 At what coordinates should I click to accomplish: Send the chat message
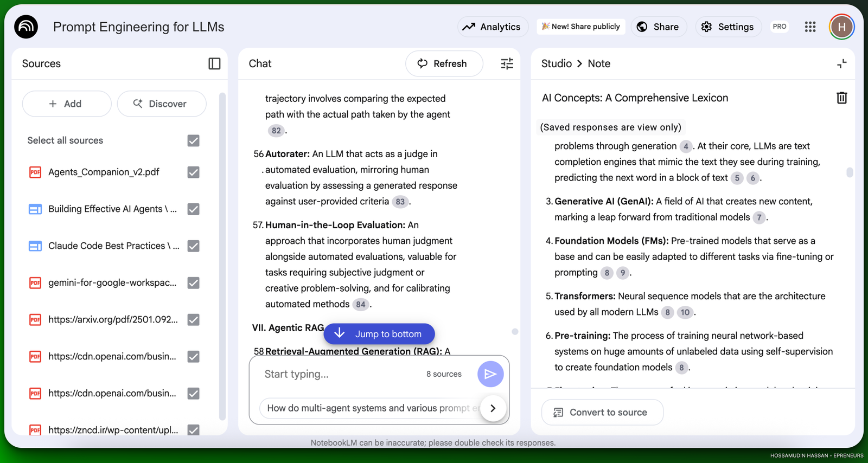point(490,374)
